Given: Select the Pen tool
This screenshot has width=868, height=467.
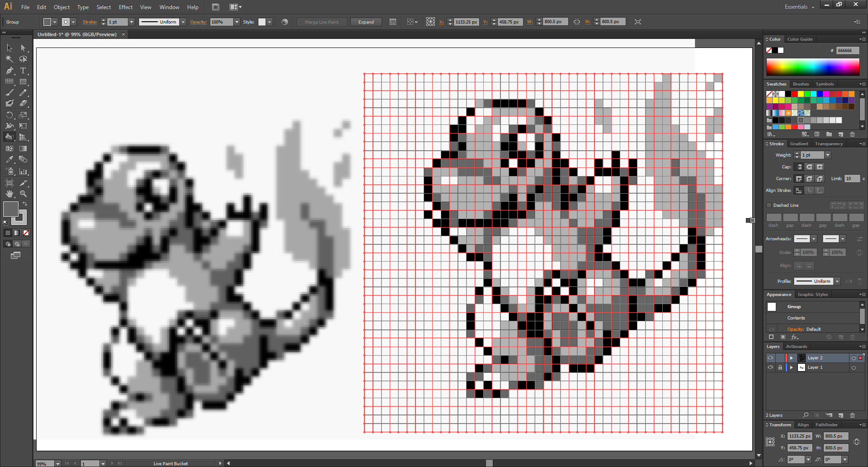Looking at the screenshot, I should [x=9, y=70].
